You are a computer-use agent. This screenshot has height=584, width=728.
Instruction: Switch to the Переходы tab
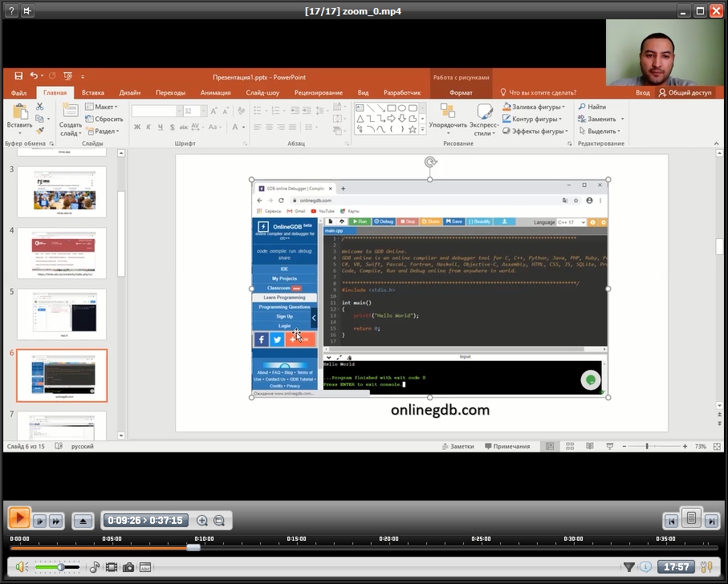pyautogui.click(x=170, y=92)
